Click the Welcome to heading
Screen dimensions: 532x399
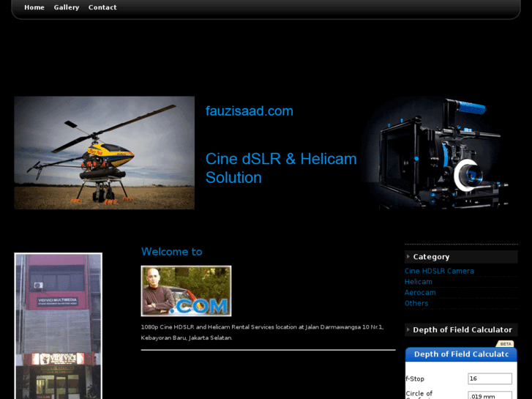[172, 252]
